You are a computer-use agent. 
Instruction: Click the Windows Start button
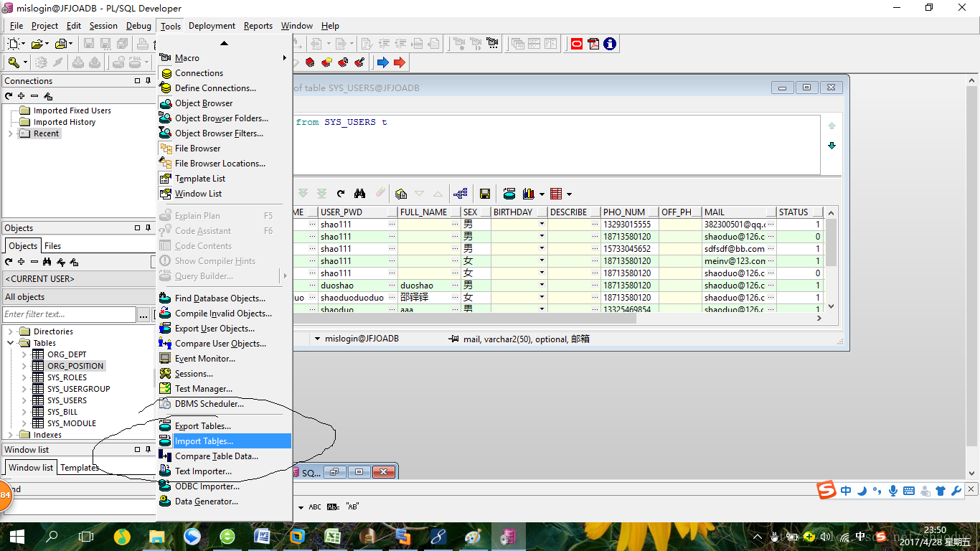click(x=17, y=536)
